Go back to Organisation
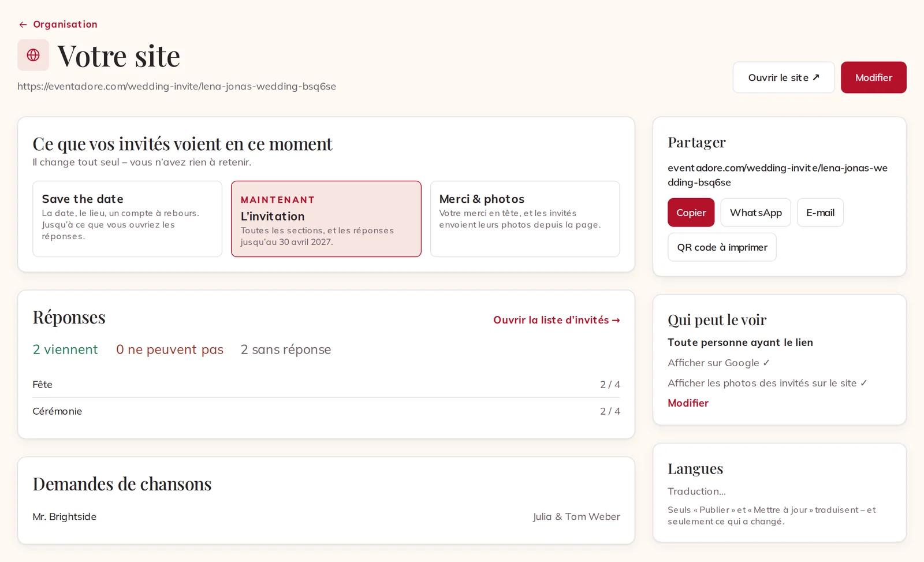Screen dimensions: 924x562 58,24
